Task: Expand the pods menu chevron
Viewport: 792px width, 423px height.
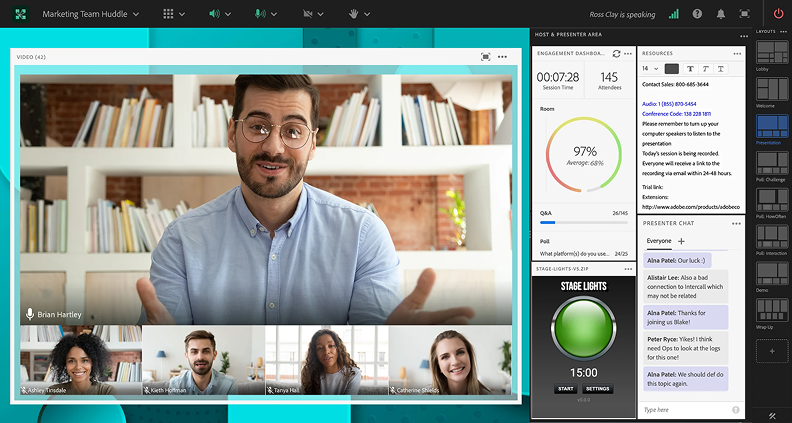Action: [182, 15]
